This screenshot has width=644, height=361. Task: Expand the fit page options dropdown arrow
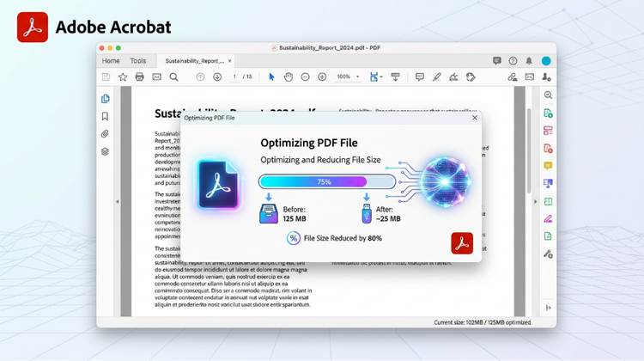click(x=381, y=76)
